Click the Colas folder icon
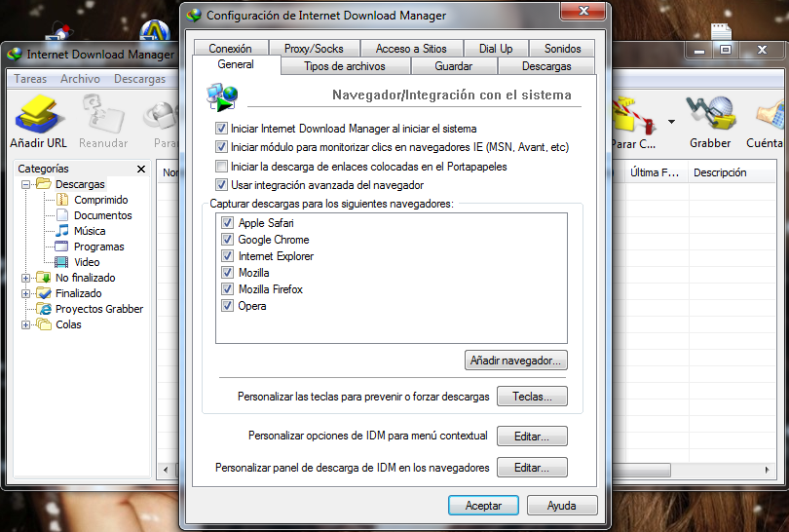This screenshot has height=532, width=789. pos(44,324)
